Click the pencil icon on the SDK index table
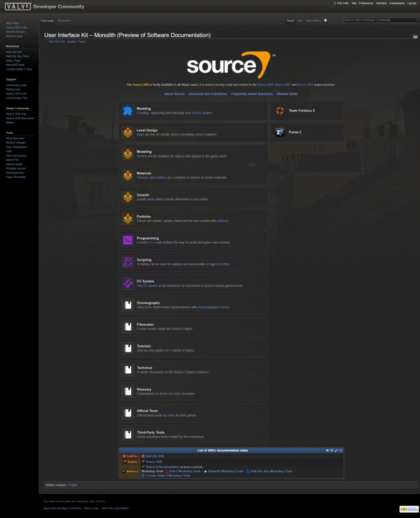The height and width of the screenshot is (518, 420). click(x=337, y=450)
